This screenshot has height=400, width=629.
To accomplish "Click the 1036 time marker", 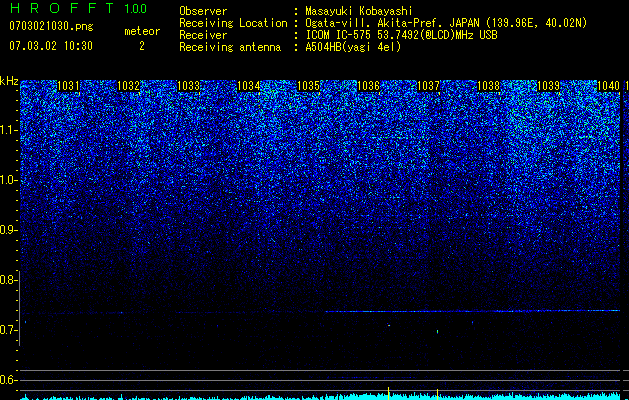I will click(x=368, y=86).
